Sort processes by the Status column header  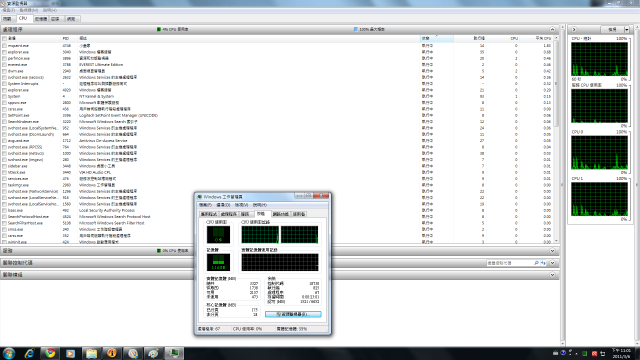click(437, 38)
